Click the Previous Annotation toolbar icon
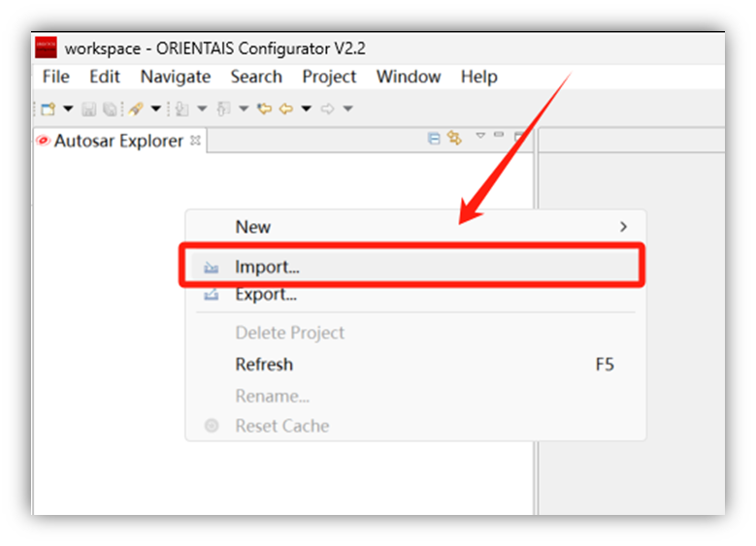Viewport: 756px width, 546px height. (x=223, y=109)
